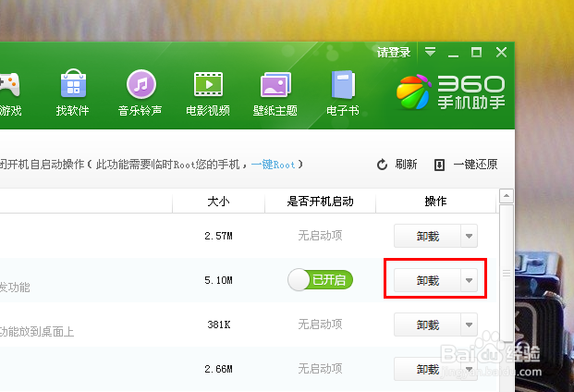
Task: Click the row description ending 功能放到桌面上
Action: coord(37,332)
